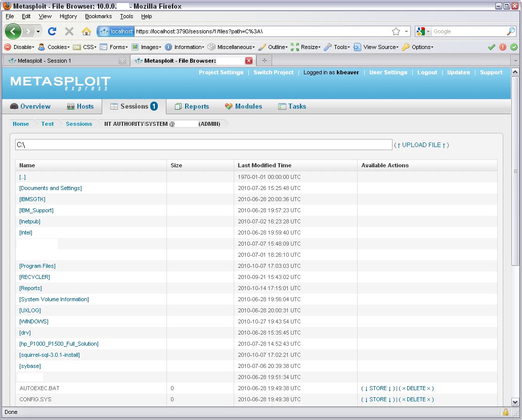Close the Metasploit File Browser tab
Image resolution: width=522 pixels, height=420 pixels.
pyautogui.click(x=249, y=61)
